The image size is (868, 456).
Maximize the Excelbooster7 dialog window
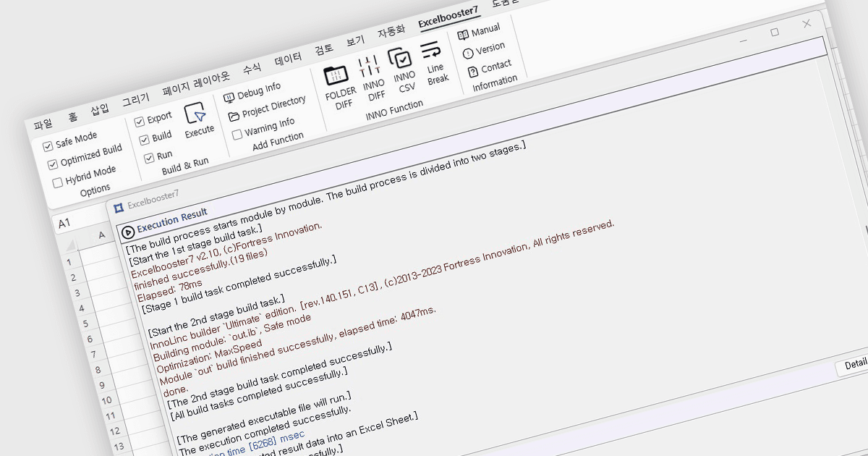tap(775, 33)
